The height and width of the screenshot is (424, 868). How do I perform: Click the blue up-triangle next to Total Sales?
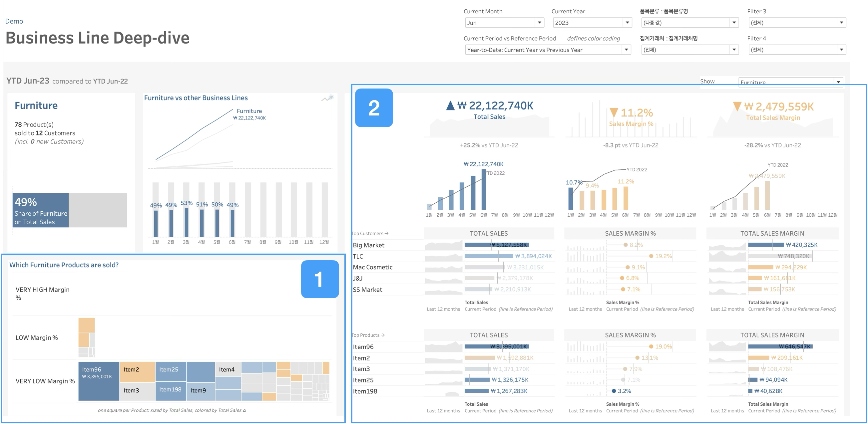click(x=450, y=106)
